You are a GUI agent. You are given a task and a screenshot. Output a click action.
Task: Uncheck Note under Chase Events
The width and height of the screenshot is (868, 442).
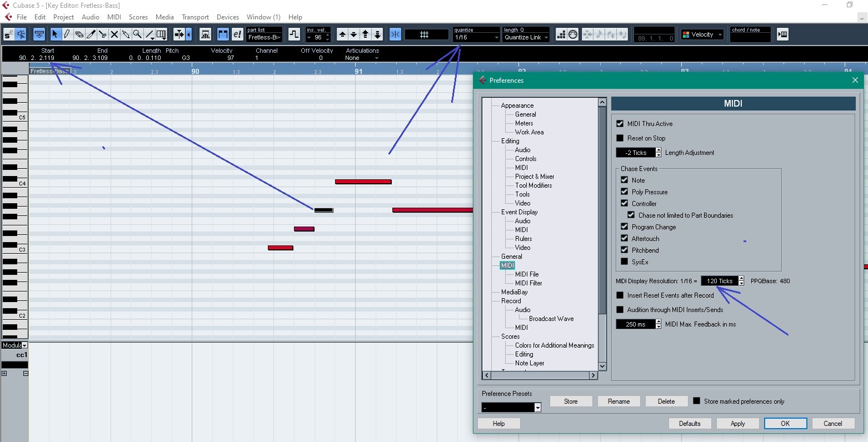pos(625,180)
